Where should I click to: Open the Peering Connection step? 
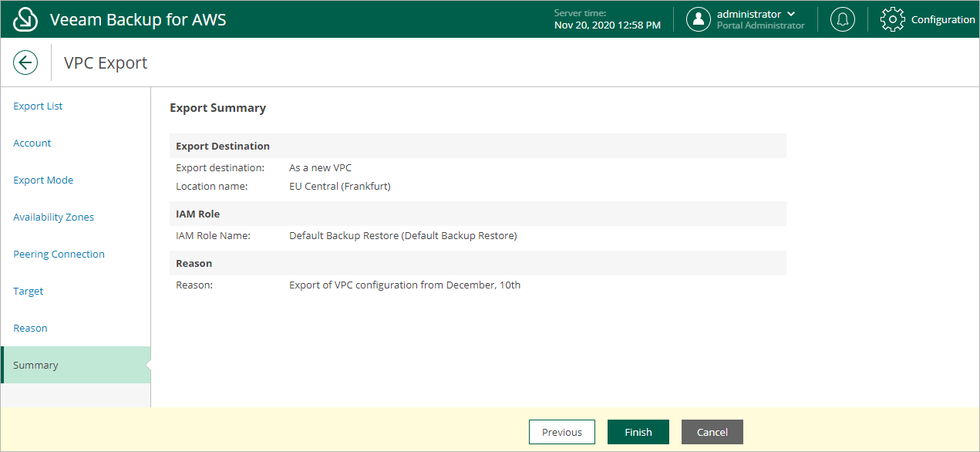(59, 254)
